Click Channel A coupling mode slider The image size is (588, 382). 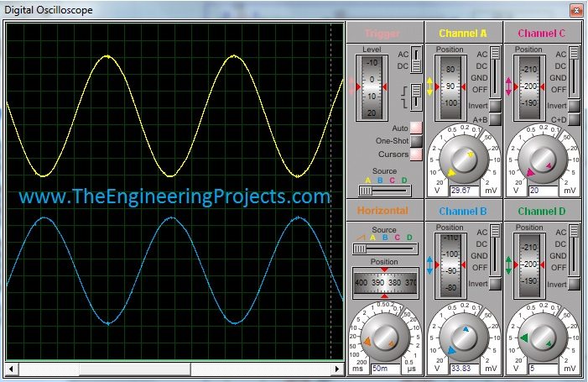coord(496,71)
